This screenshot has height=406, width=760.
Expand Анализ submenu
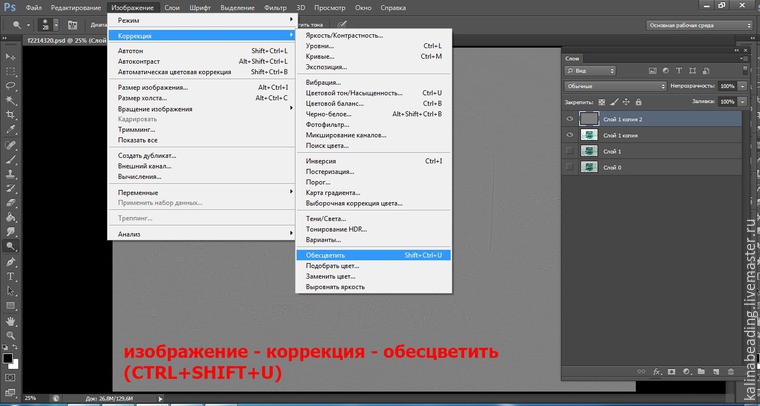tap(201, 234)
